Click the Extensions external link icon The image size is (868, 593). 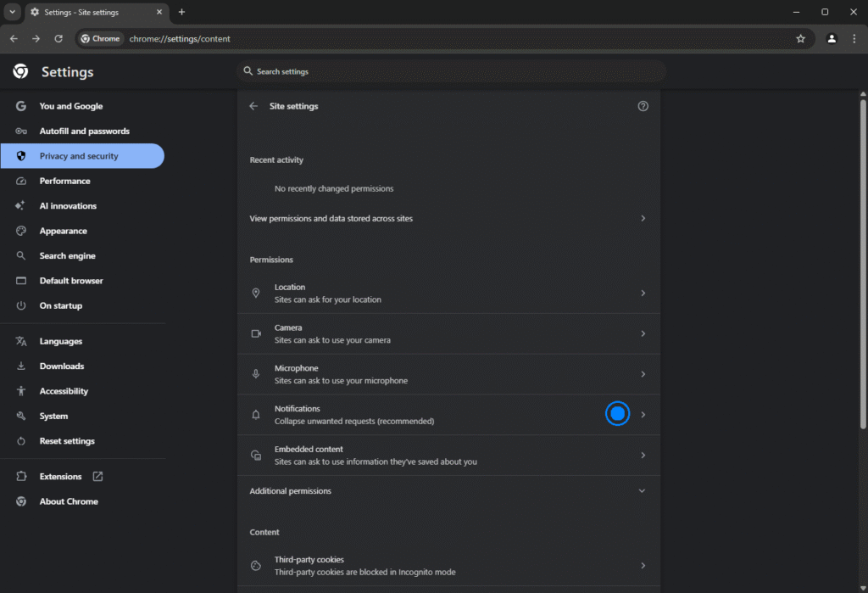click(x=97, y=477)
